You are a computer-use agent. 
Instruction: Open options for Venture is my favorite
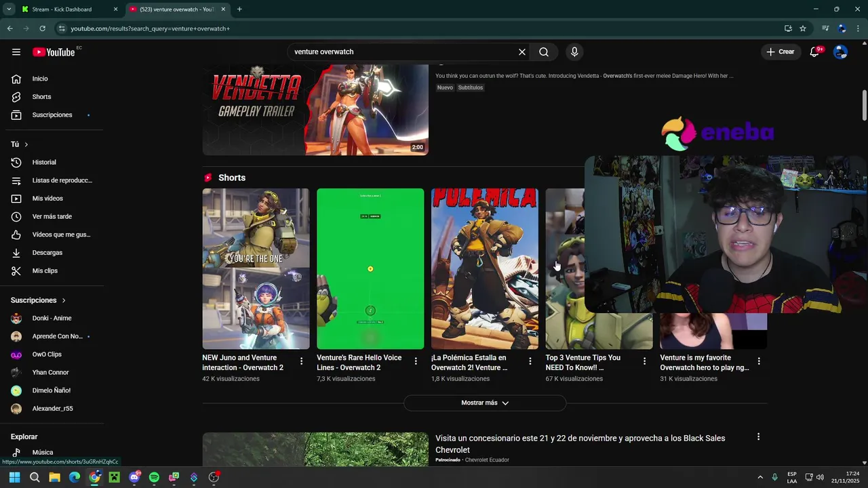click(759, 361)
